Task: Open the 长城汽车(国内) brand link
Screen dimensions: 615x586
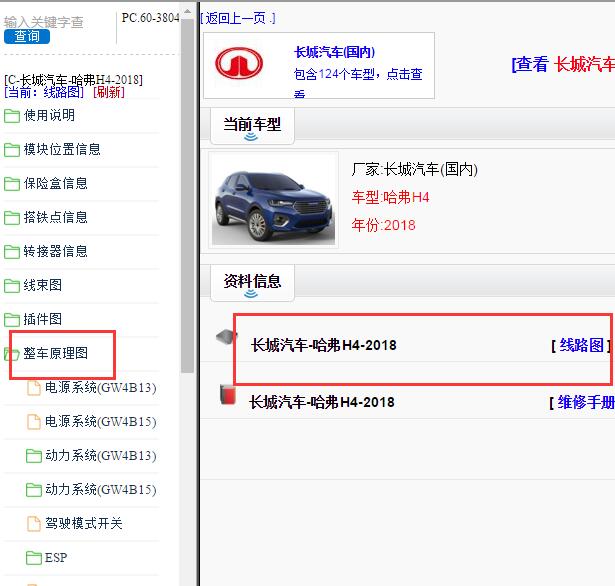Action: click(334, 52)
